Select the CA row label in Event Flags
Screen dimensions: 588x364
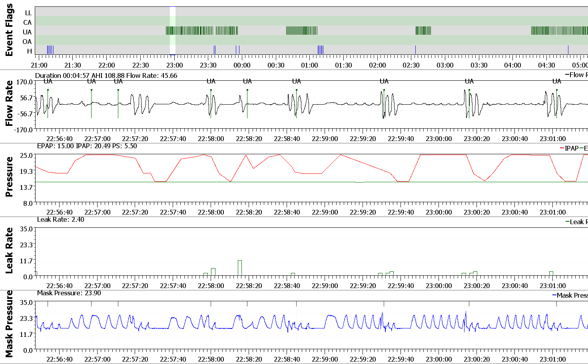(x=28, y=22)
